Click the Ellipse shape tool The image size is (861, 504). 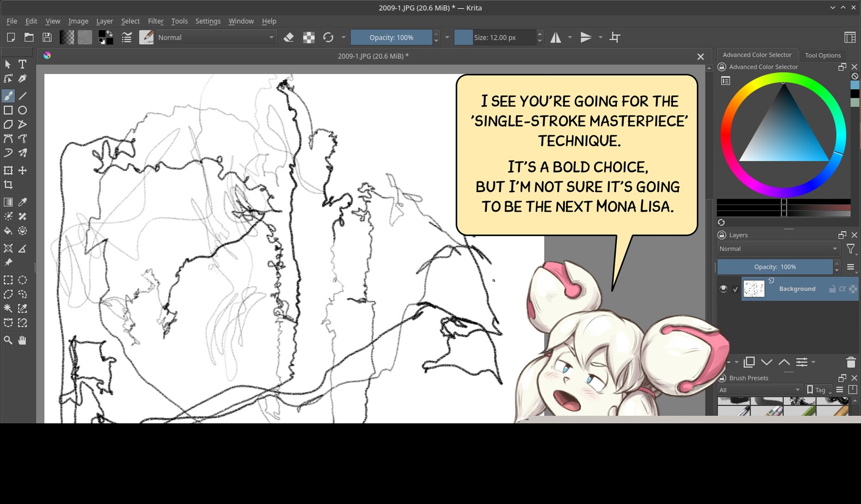(x=22, y=110)
